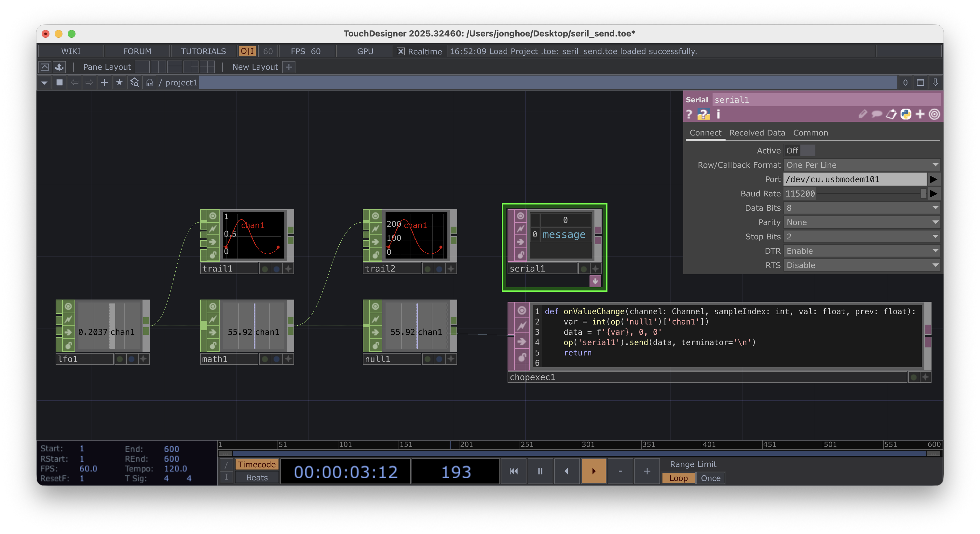Click the search operators icon in path bar
The image size is (980, 534).
click(x=134, y=82)
